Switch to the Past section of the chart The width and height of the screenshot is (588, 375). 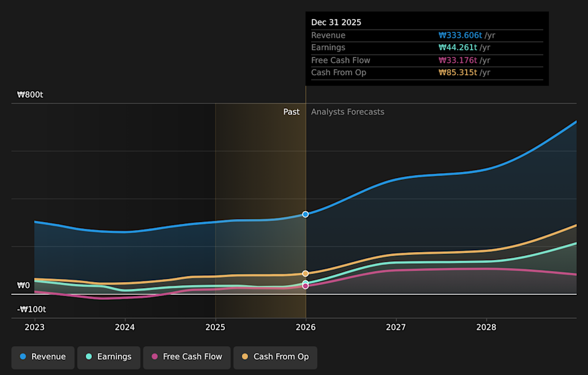pos(292,111)
